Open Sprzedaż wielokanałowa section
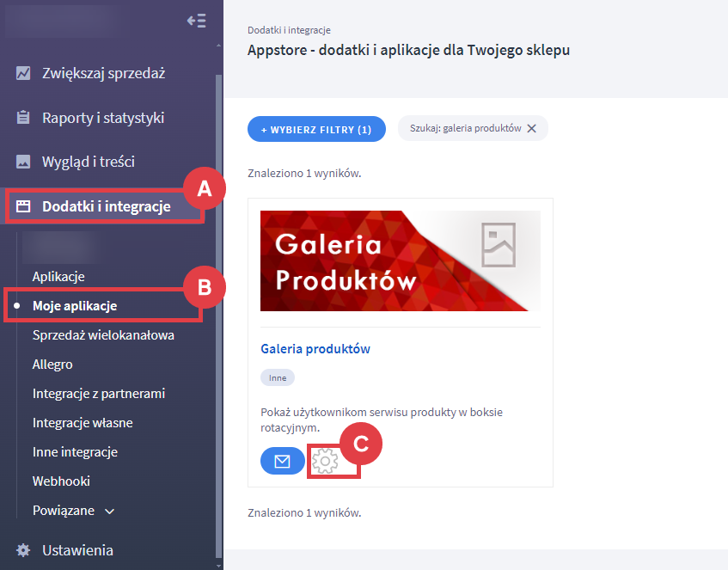Screen dimensions: 728x570 coord(103,334)
